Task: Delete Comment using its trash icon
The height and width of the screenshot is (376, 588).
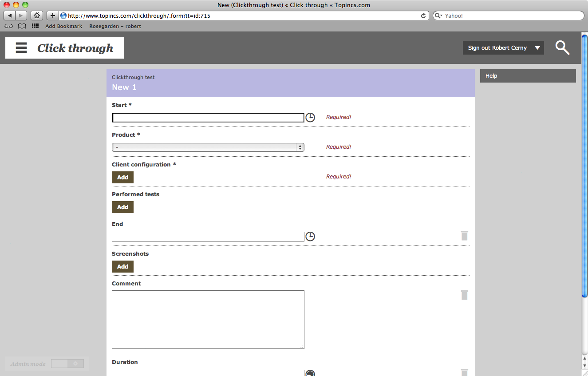Action: (464, 295)
